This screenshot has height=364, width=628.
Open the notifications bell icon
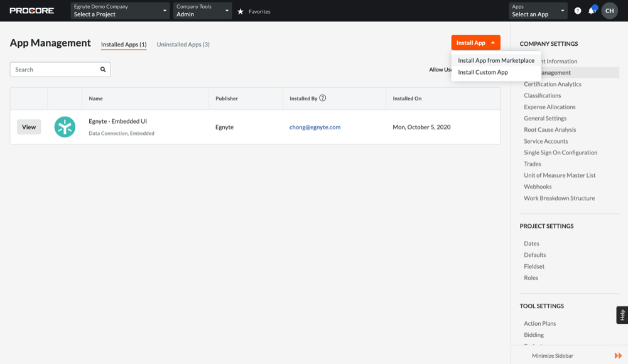pos(593,10)
